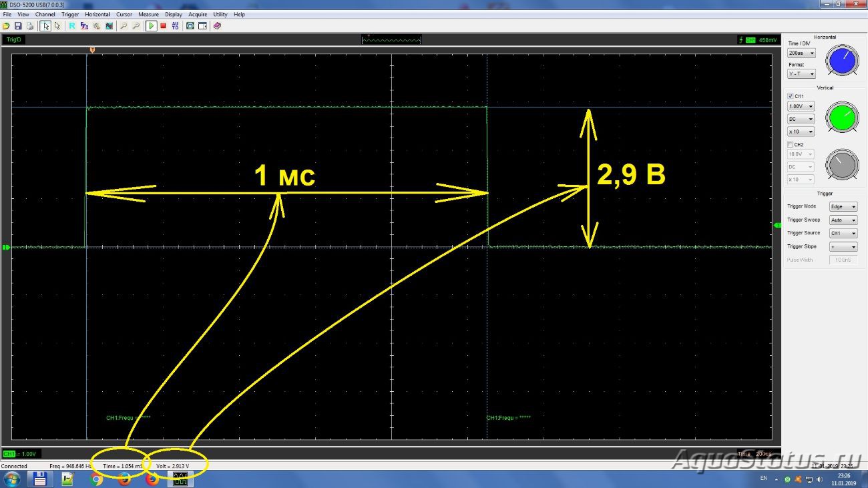Select the plain arrow cursor tool

57,26
